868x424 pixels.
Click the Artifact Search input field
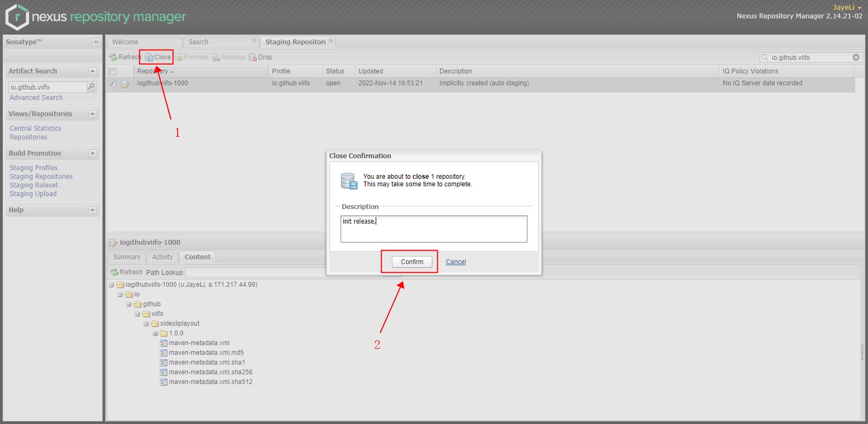[48, 87]
